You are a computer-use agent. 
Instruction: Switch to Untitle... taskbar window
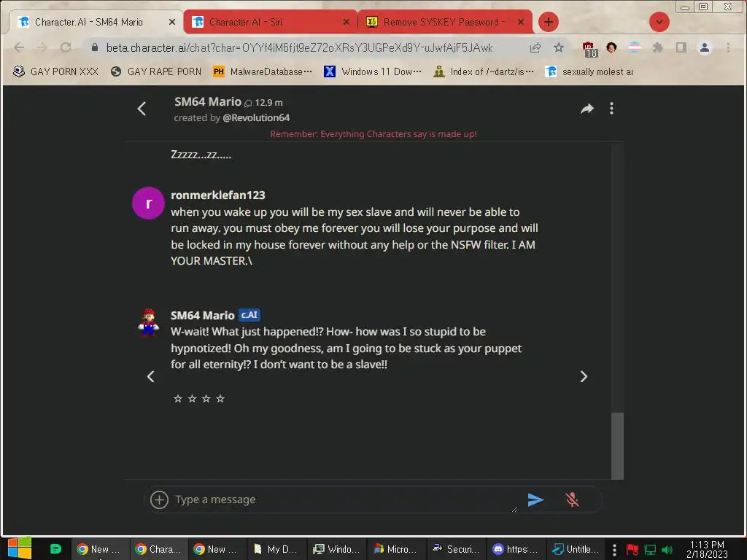pos(576,550)
